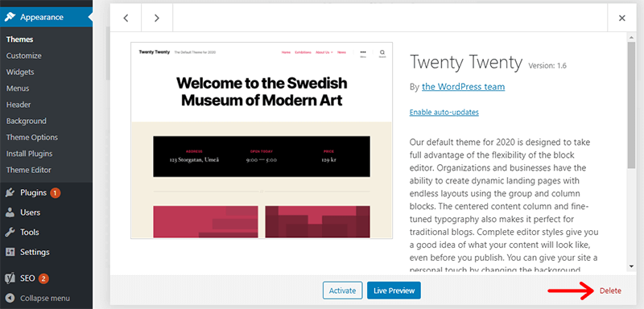Screen dimensions: 644x309
Task: Go to Widgets in Appearance menu
Action: (x=20, y=72)
